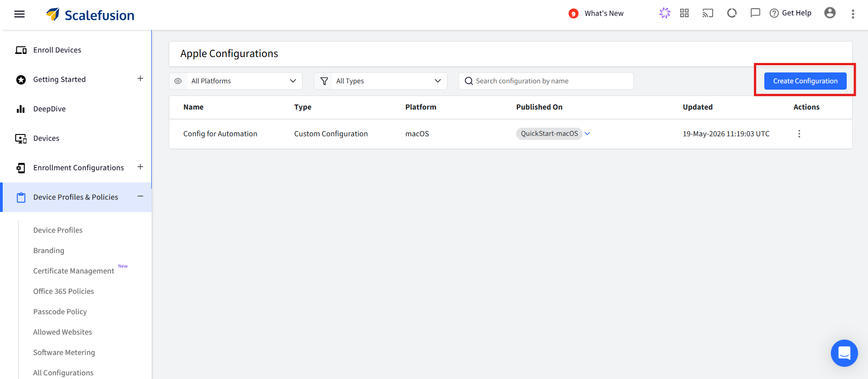Click the Platform column header

(421, 107)
